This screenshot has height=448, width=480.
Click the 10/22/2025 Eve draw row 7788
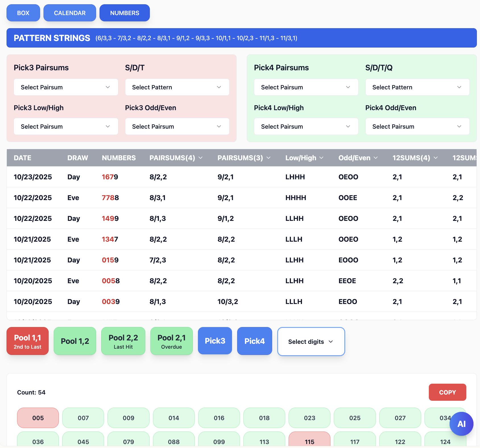110,198
